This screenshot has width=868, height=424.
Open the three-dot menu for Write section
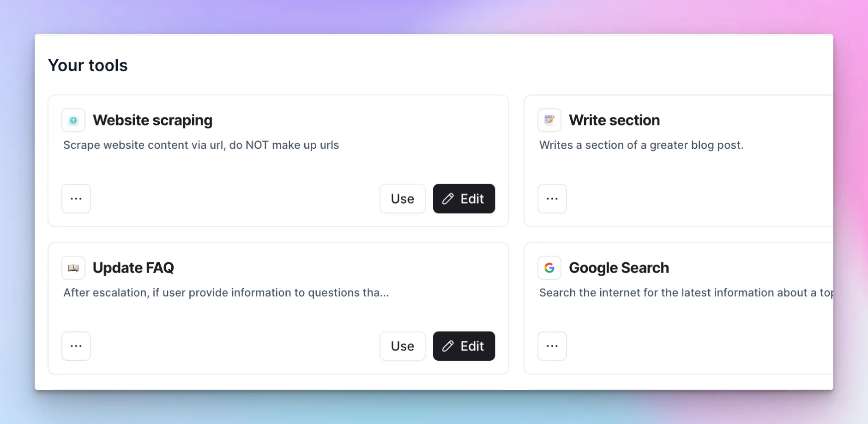[x=552, y=199]
